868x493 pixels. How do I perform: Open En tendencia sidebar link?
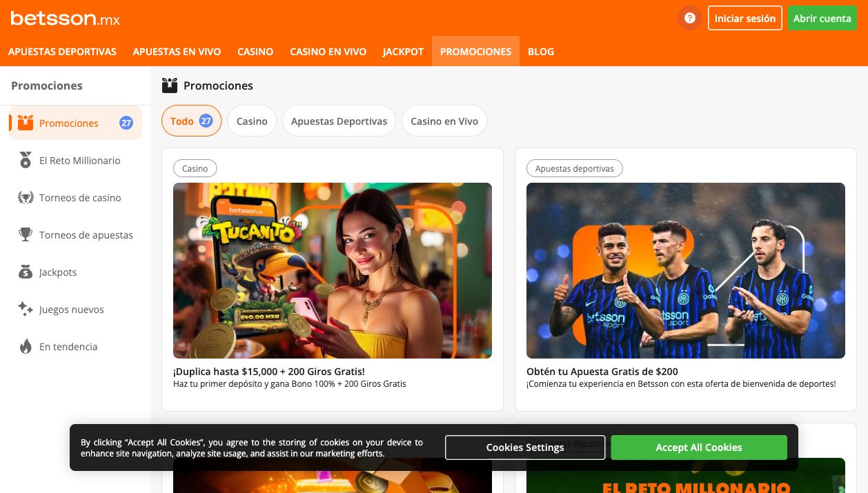click(75, 346)
